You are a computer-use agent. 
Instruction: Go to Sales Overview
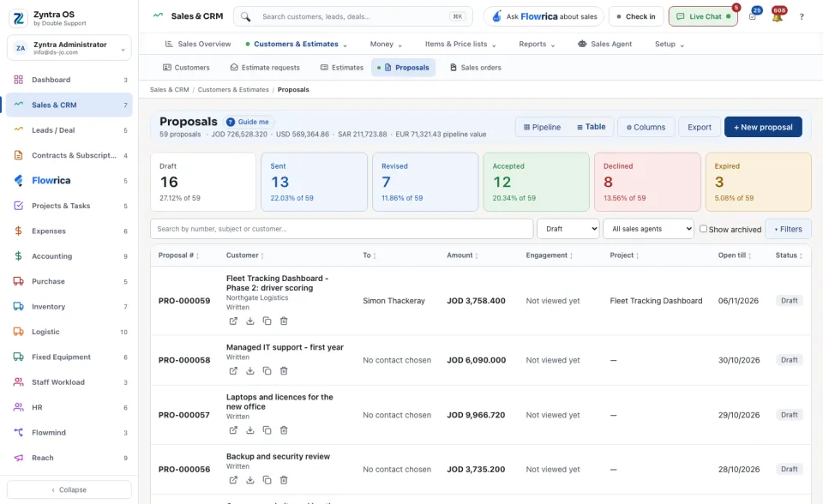pos(198,44)
